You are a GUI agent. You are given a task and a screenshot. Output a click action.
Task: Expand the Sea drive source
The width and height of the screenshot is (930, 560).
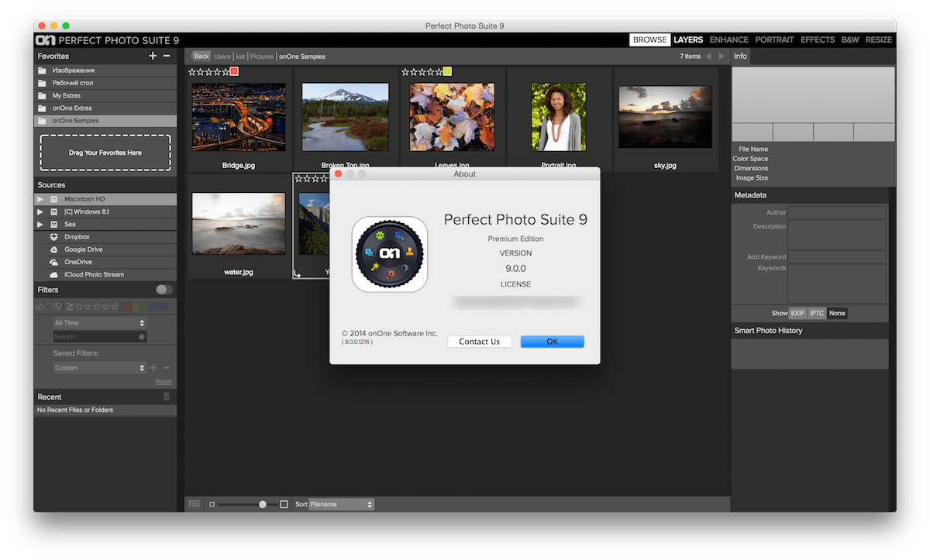point(40,224)
